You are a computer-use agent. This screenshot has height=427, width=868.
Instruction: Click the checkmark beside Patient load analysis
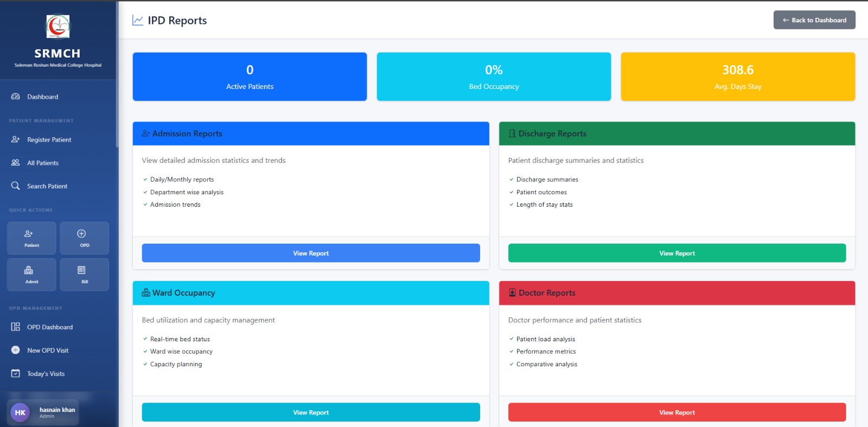(x=511, y=339)
